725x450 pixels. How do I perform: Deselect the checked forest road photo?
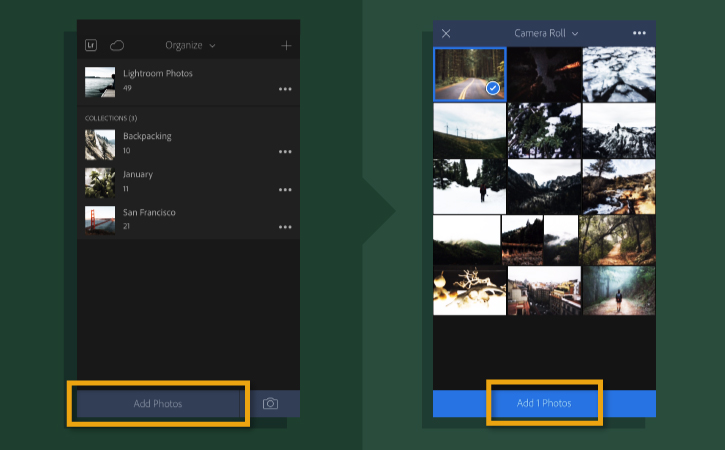tap(470, 74)
